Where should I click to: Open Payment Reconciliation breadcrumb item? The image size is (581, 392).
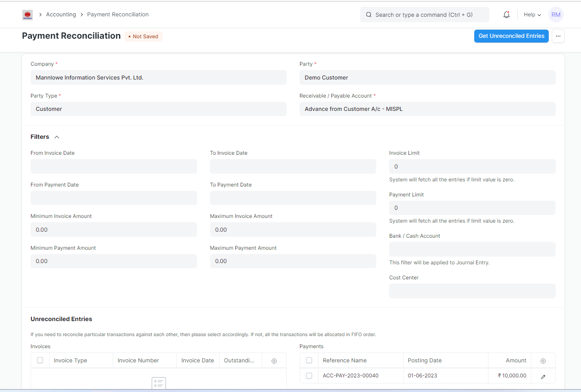tap(117, 14)
